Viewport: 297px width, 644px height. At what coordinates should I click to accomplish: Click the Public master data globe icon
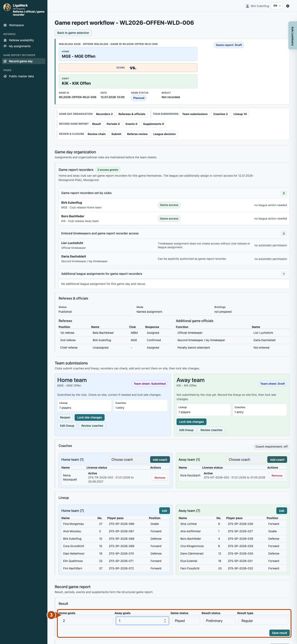coord(5,76)
